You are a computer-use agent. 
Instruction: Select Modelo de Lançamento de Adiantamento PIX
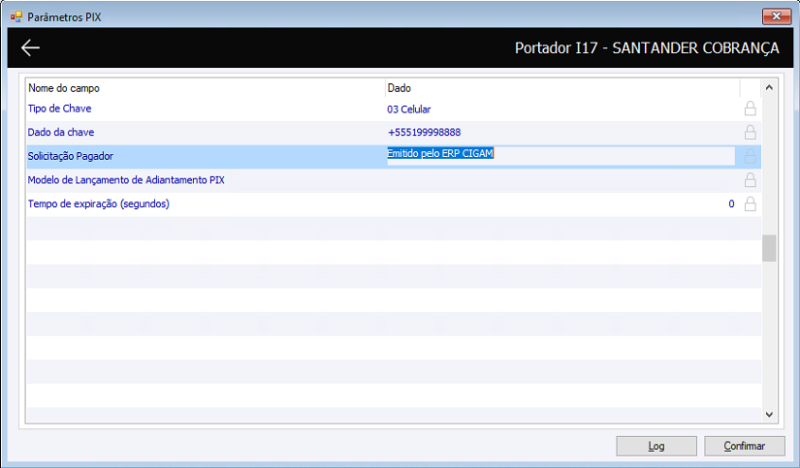(126, 180)
